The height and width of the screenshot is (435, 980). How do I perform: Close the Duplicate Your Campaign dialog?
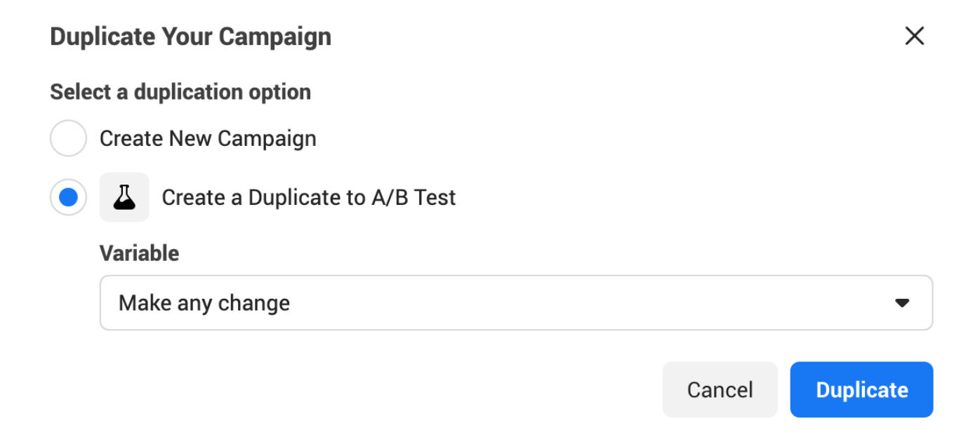(914, 36)
